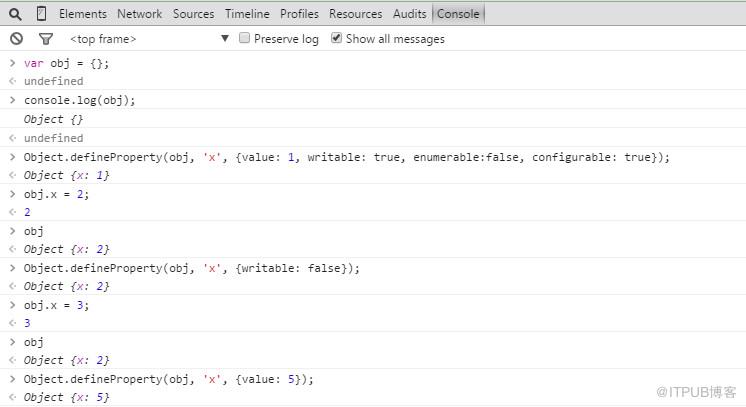The image size is (746, 407).
Task: Click the 'var obj = {};' input line
Action: [x=67, y=63]
